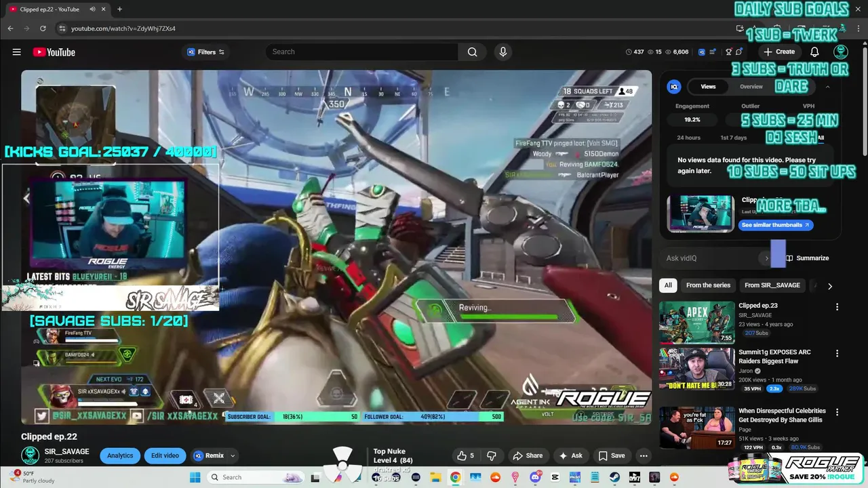Open File Explorer from the taskbar
The height and width of the screenshot is (488, 868).
(435, 477)
